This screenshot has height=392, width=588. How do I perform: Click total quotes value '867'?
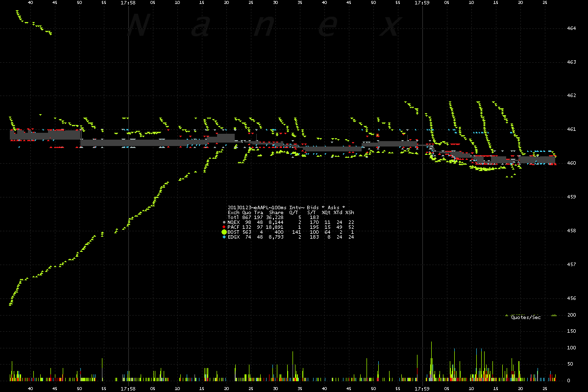[x=246, y=217]
